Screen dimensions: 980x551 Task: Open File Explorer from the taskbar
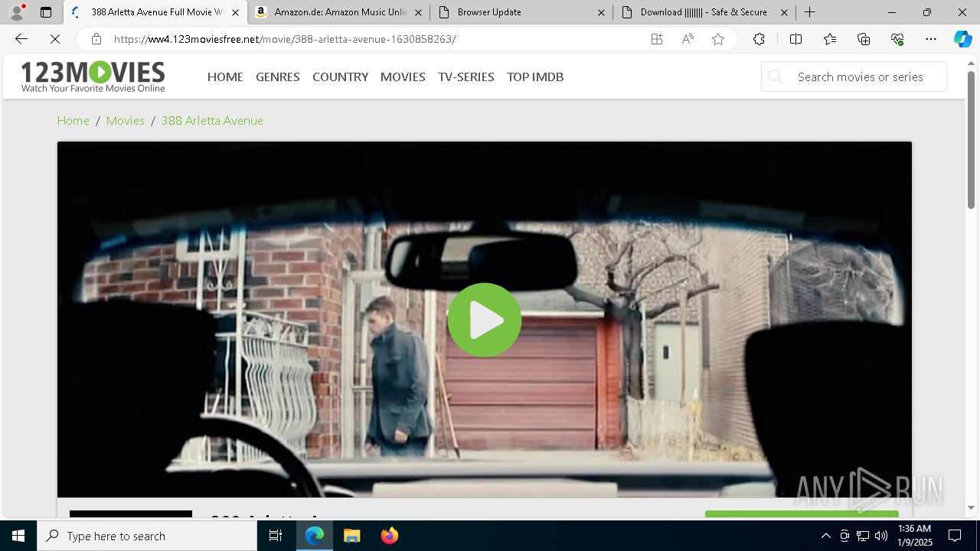351,536
